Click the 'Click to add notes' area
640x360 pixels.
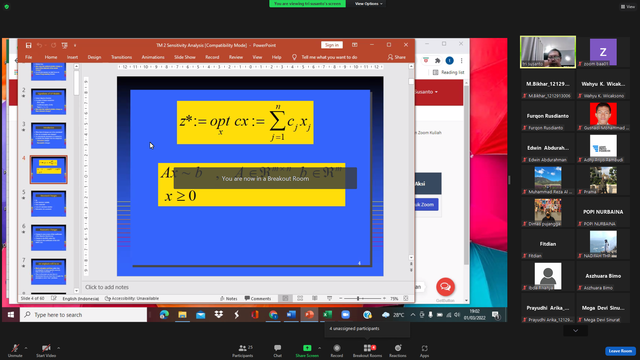pos(107,287)
